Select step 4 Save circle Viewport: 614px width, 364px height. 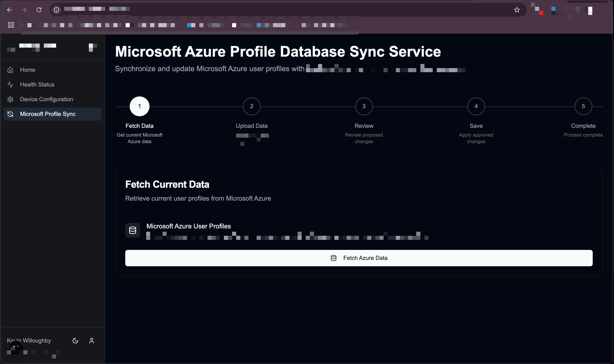(x=476, y=106)
